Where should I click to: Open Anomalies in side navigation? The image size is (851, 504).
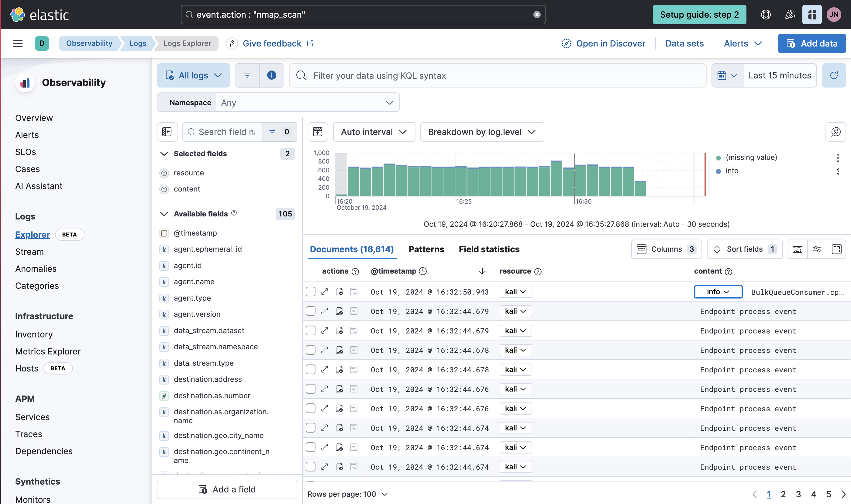(x=36, y=269)
